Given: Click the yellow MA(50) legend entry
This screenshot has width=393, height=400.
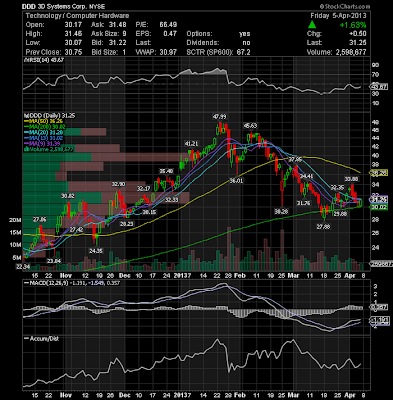Looking at the screenshot, I should pyautogui.click(x=44, y=121).
